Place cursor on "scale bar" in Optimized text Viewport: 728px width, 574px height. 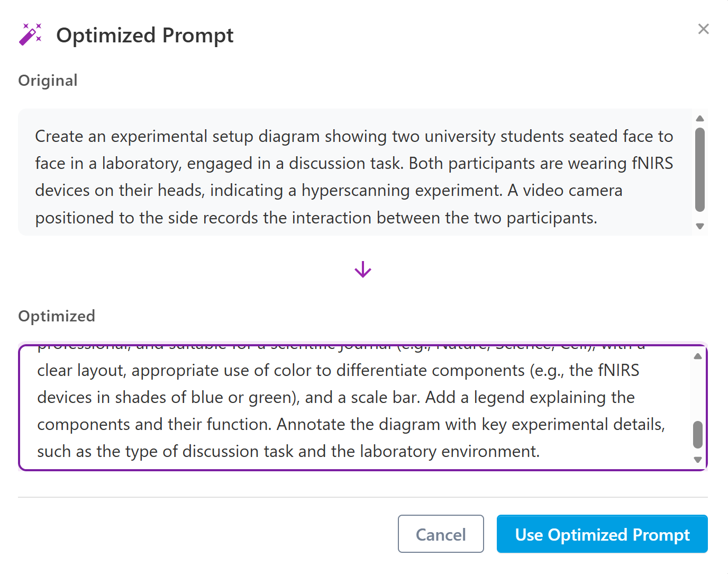click(x=386, y=398)
